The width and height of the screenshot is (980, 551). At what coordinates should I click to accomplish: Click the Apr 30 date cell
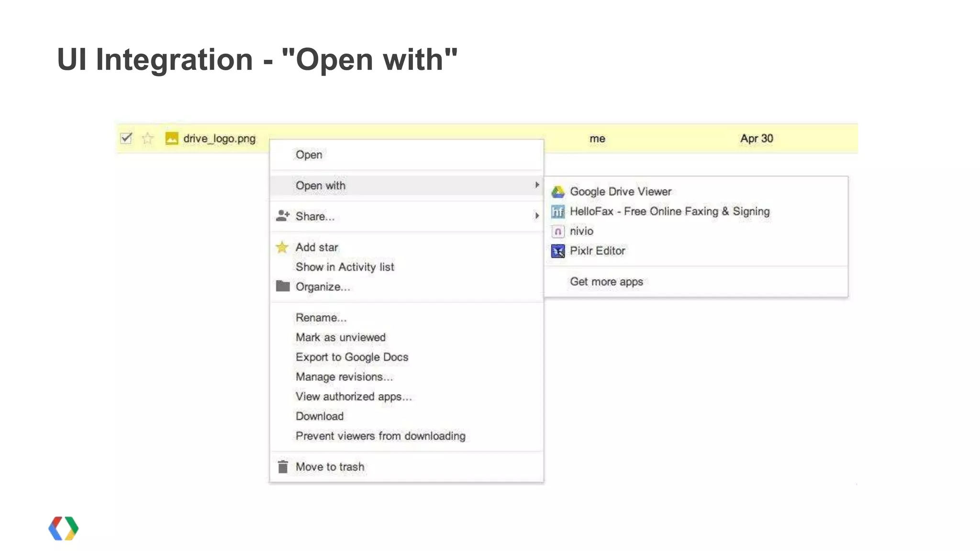coord(757,138)
